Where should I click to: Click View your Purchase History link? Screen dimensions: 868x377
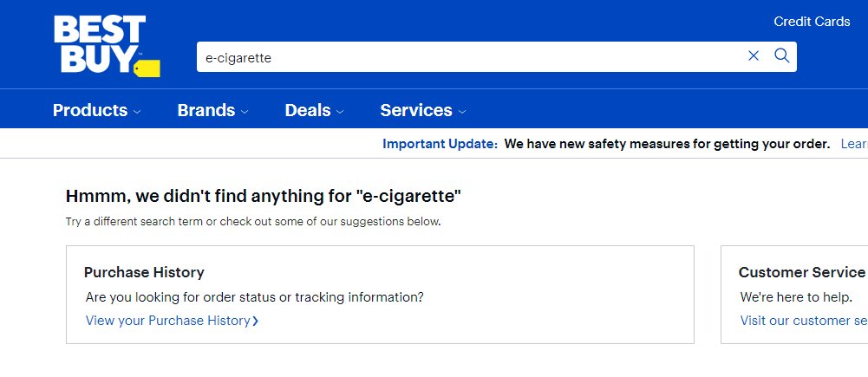[x=167, y=321]
